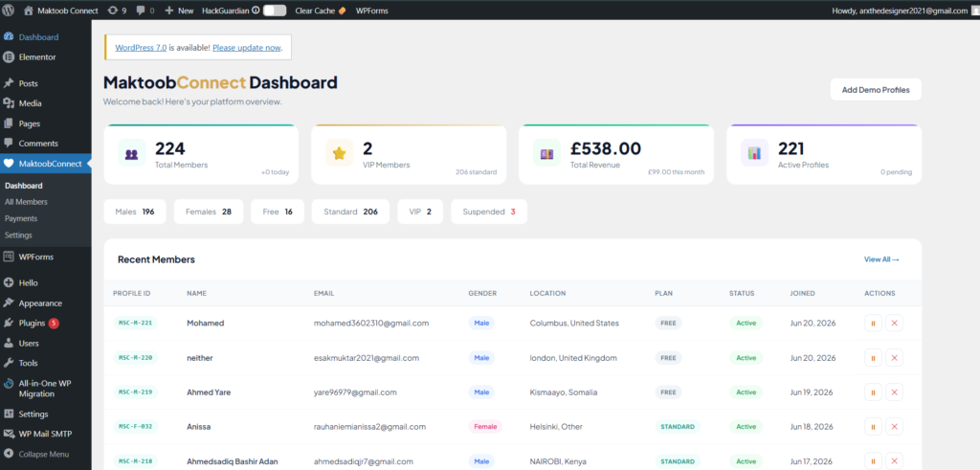Click Total Members card icon
Screen dimensions: 980x470
point(131,153)
